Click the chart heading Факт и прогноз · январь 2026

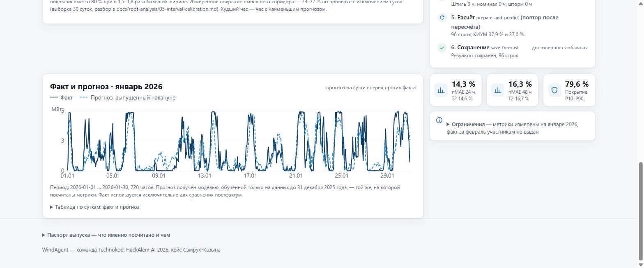106,87
